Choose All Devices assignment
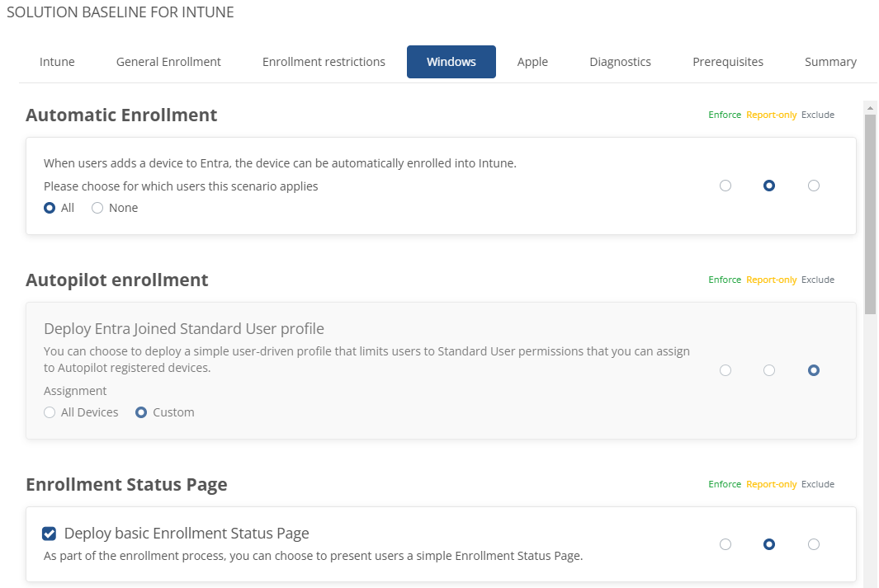Image resolution: width=879 pixels, height=588 pixels. coord(50,412)
